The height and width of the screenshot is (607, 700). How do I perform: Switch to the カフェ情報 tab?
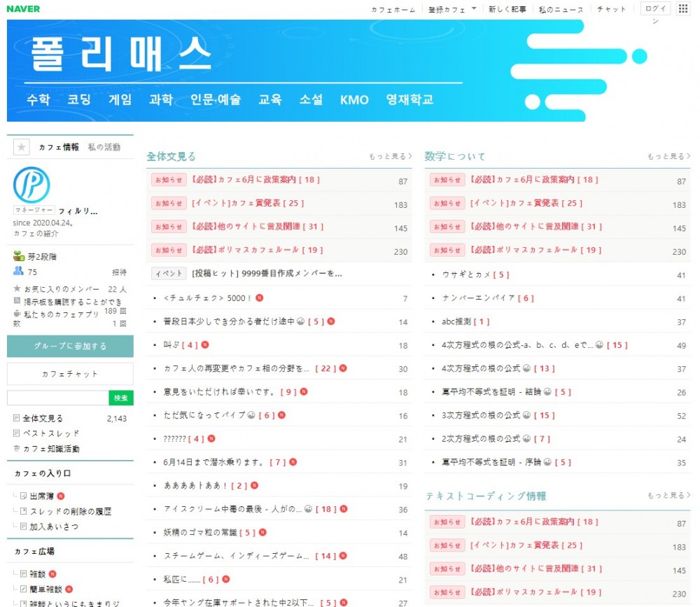(59, 147)
